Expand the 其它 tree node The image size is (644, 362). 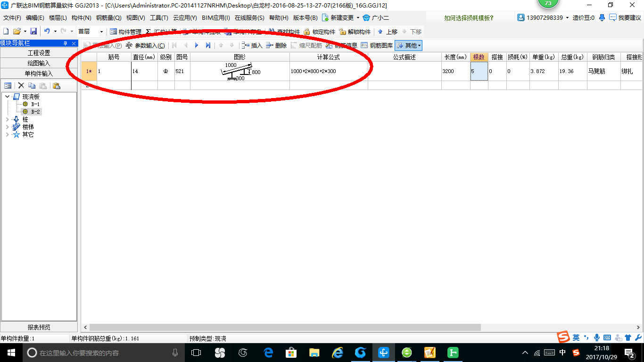click(x=7, y=134)
